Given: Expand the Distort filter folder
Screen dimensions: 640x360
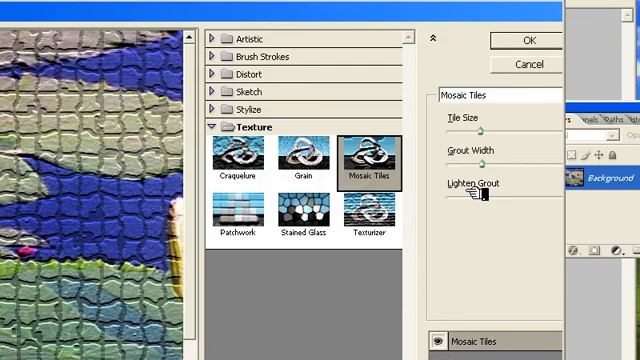Looking at the screenshot, I should click(x=211, y=74).
